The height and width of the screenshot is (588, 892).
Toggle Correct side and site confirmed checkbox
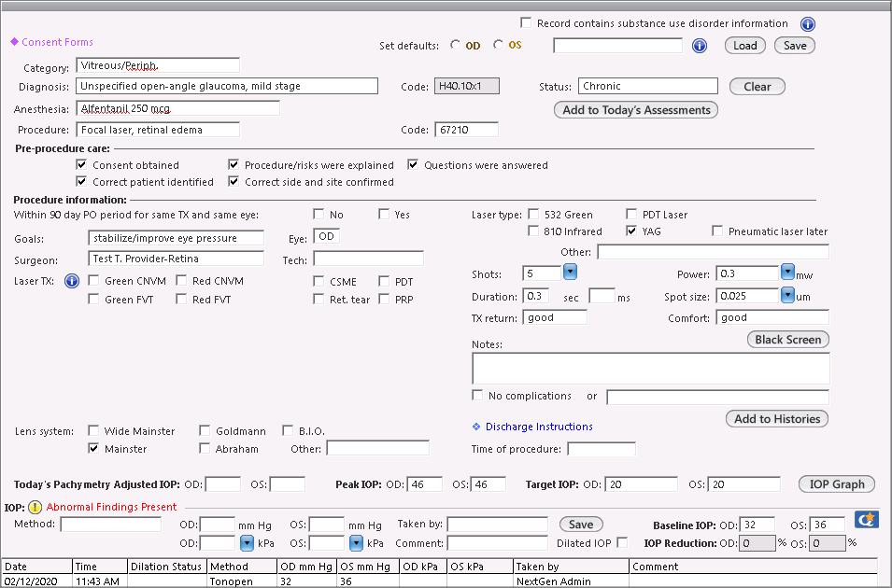[x=234, y=181]
